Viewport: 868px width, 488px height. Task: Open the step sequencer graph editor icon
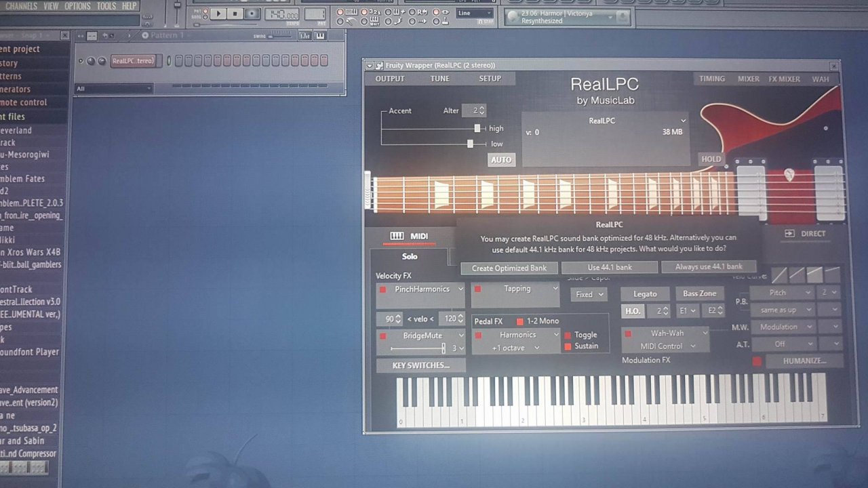304,35
